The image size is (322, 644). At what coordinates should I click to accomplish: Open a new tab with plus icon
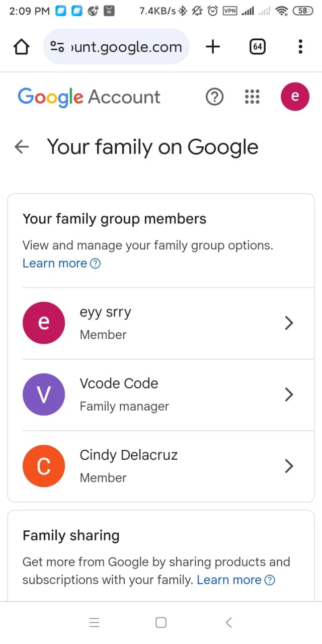[x=213, y=47]
